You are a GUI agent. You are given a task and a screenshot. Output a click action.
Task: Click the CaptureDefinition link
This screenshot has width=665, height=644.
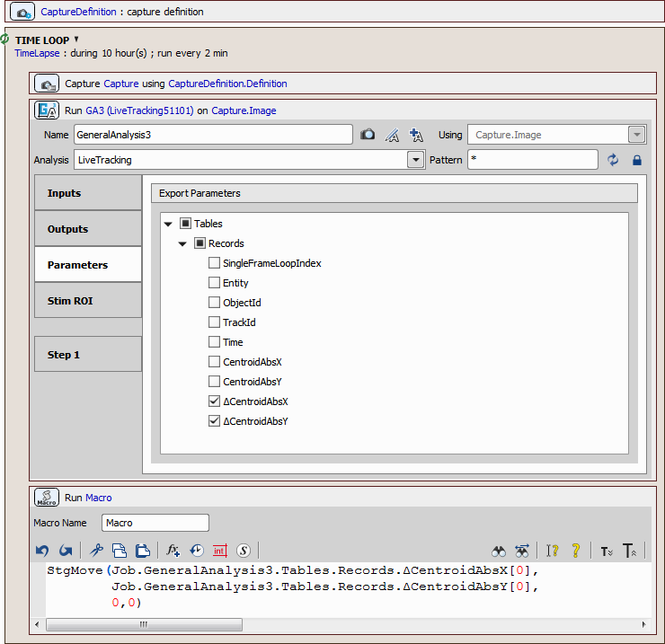pyautogui.click(x=78, y=12)
